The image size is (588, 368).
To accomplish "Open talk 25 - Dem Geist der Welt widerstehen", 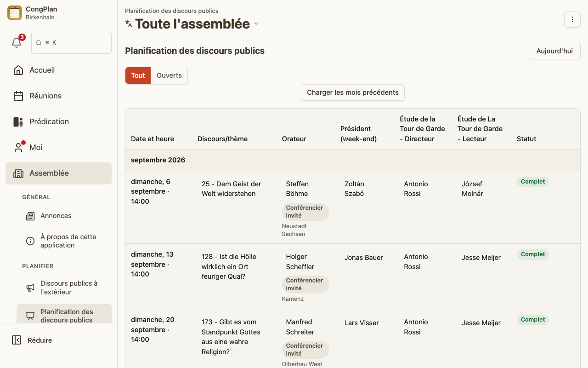I will 232,189.
